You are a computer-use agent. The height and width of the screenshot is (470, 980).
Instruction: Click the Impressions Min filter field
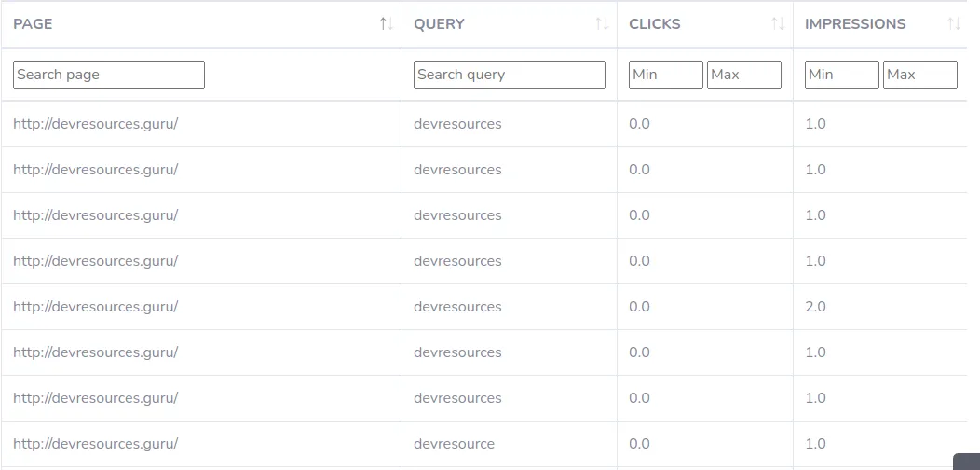coord(842,75)
